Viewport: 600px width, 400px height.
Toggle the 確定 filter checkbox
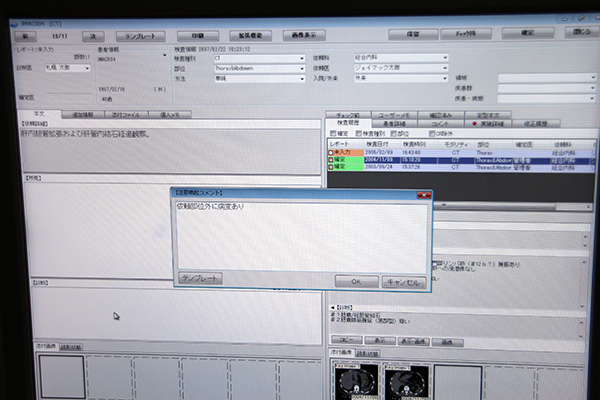point(332,132)
